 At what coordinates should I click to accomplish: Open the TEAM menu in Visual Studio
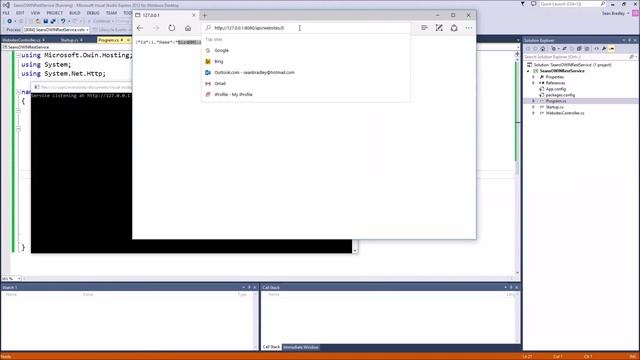click(111, 13)
